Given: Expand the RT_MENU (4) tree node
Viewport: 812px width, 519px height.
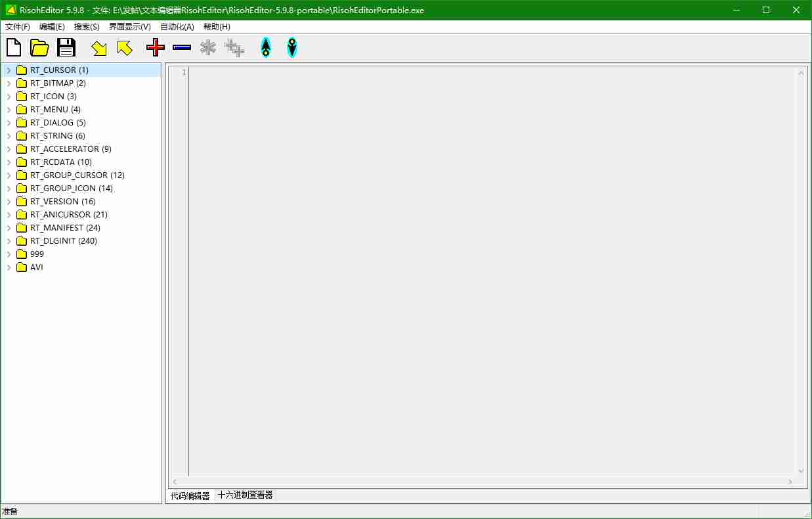Looking at the screenshot, I should (9, 109).
